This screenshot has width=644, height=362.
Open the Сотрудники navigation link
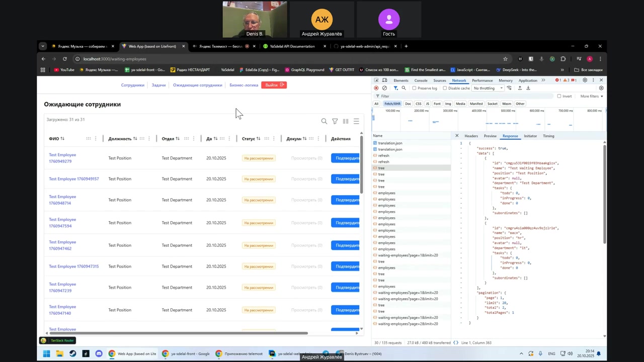click(x=132, y=85)
